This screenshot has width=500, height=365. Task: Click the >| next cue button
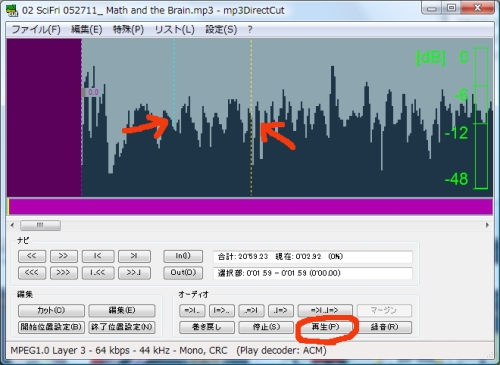(134, 256)
